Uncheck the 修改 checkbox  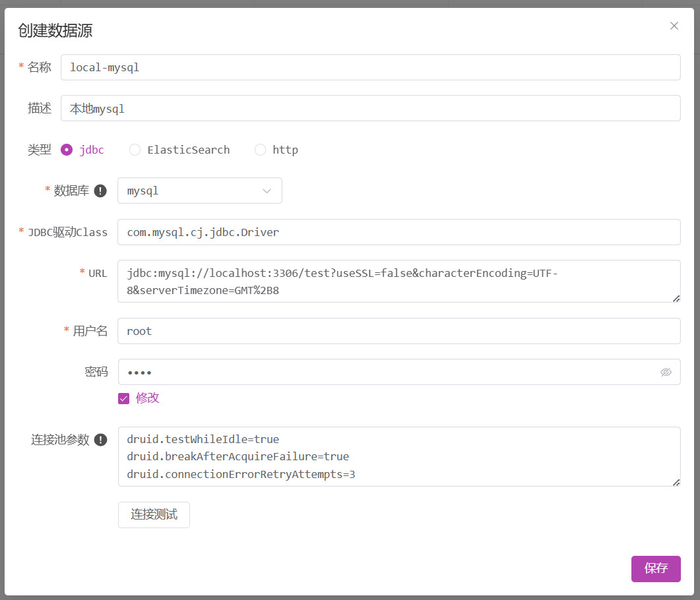tap(123, 398)
